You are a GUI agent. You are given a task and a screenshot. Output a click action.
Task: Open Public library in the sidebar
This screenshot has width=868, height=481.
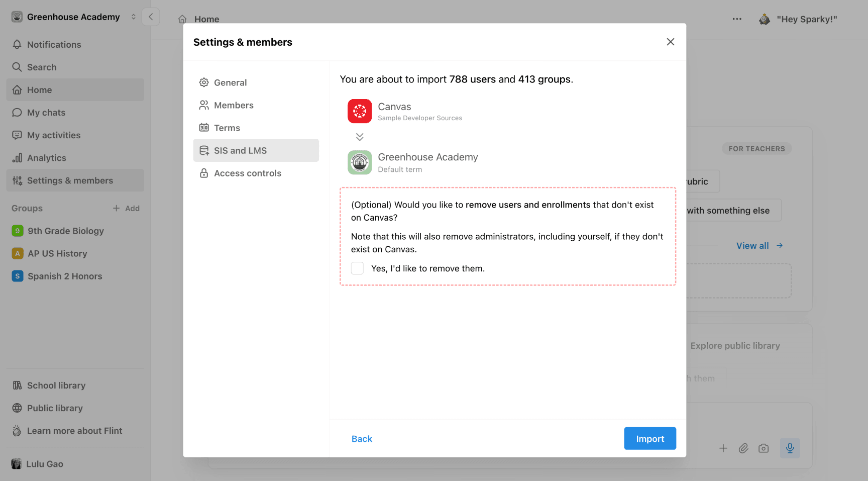75,408
